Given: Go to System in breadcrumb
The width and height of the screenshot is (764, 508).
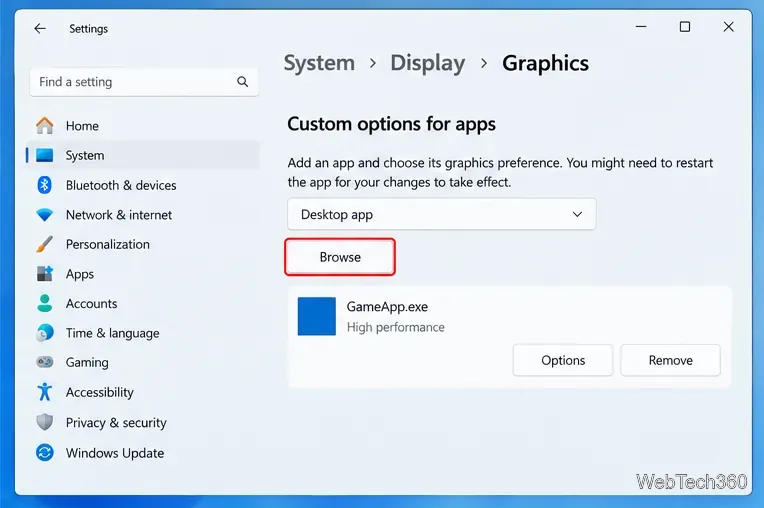Looking at the screenshot, I should tap(319, 63).
